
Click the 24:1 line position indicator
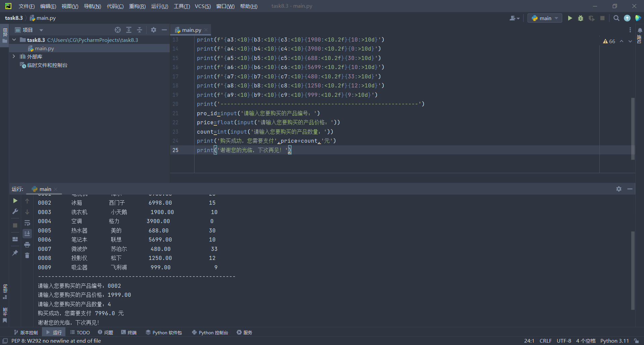(529, 341)
